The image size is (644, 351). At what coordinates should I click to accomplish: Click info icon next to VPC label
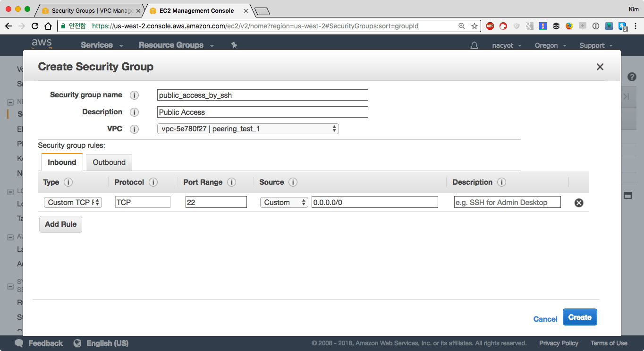pyautogui.click(x=135, y=129)
